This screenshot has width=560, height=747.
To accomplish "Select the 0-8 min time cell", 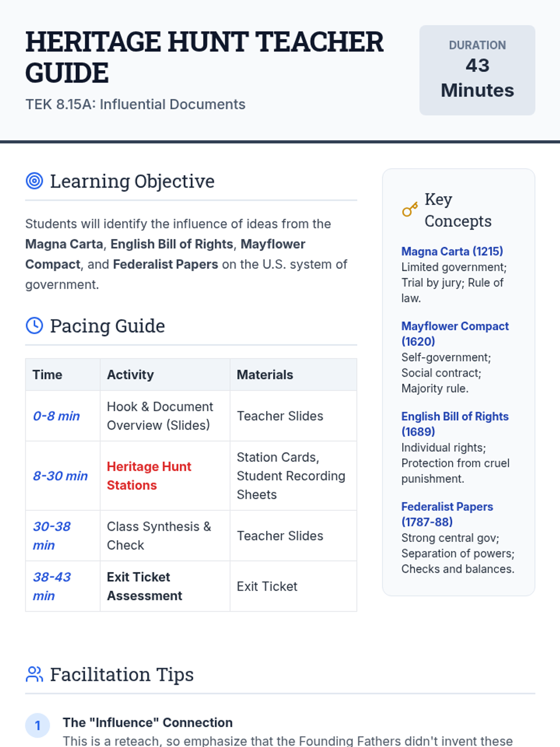I will coord(56,416).
